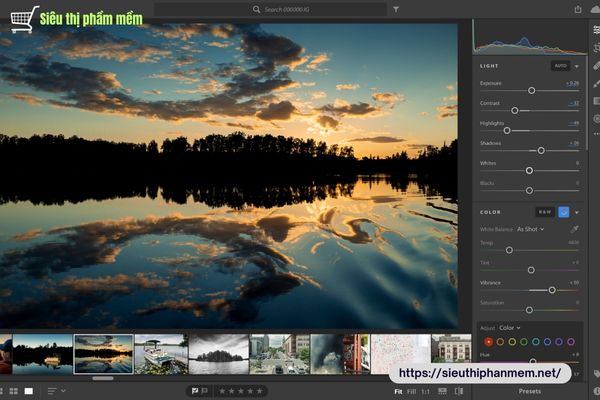The image size is (600, 400).
Task: Set zoom to 1:1
Action: 426,391
